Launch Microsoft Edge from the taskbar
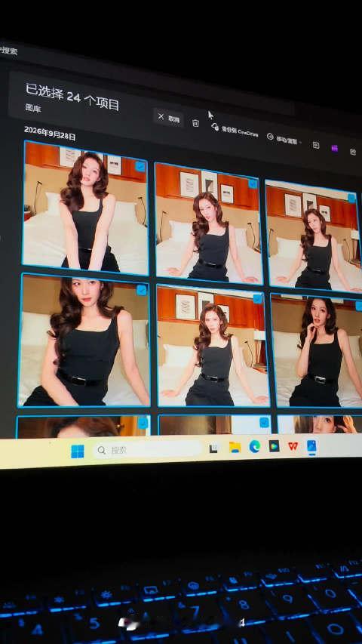This screenshot has width=362, height=644. click(x=254, y=446)
